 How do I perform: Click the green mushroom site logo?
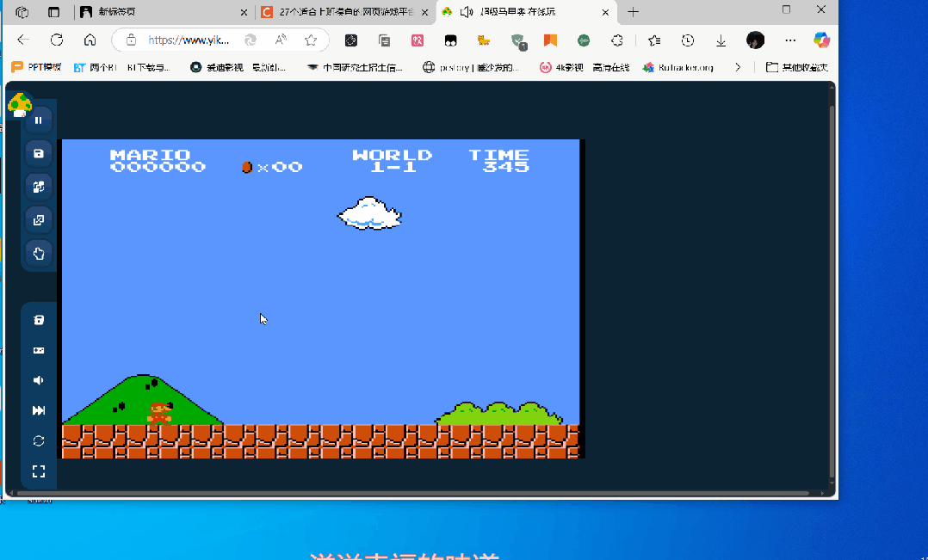[x=20, y=105]
